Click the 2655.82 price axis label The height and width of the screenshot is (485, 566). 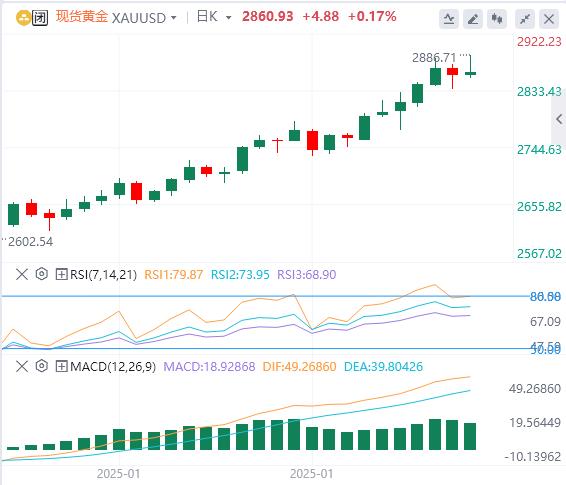[539, 207]
